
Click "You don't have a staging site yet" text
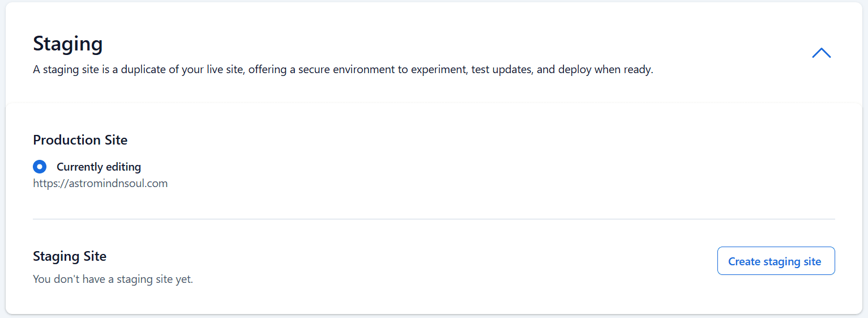(113, 279)
